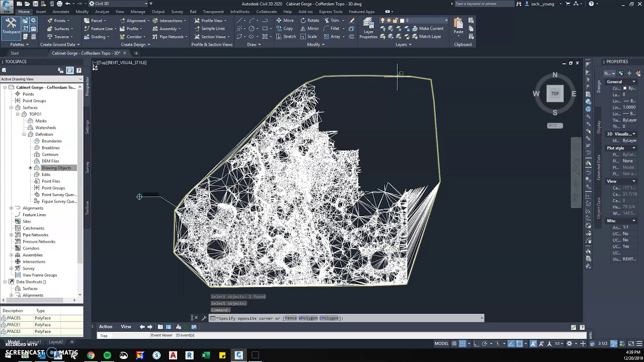Click the Toolspace help question mark icon
This screenshot has height=362, width=644.
[78, 70]
